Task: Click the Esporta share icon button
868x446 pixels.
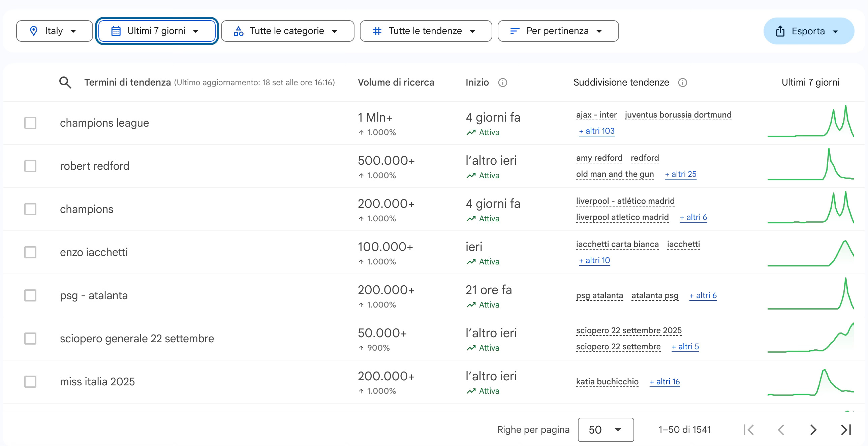Action: tap(809, 31)
